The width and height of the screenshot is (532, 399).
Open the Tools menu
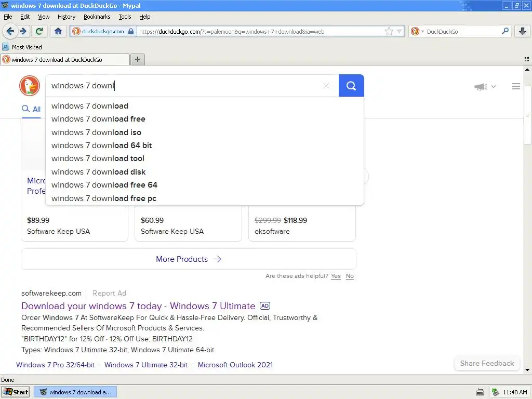(x=125, y=17)
